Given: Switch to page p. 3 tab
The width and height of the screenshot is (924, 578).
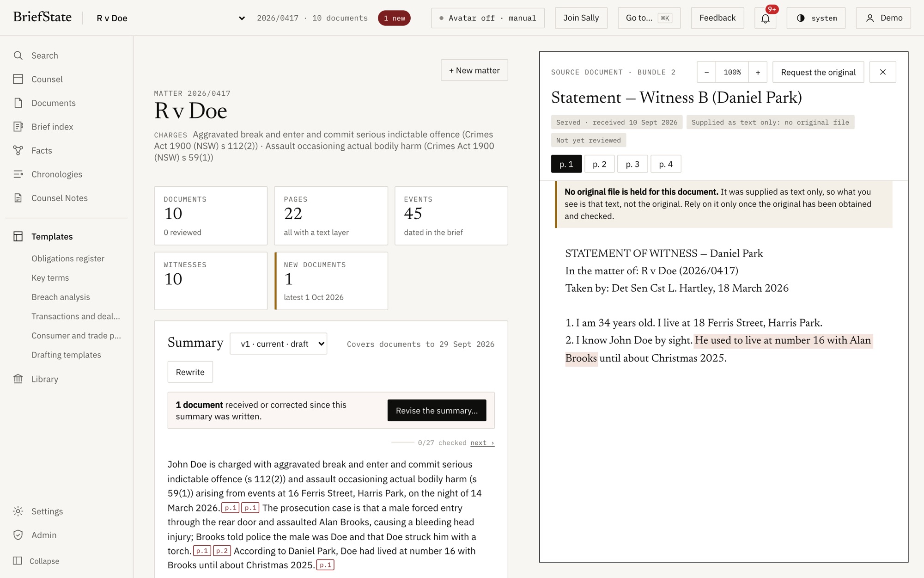Looking at the screenshot, I should 632,164.
